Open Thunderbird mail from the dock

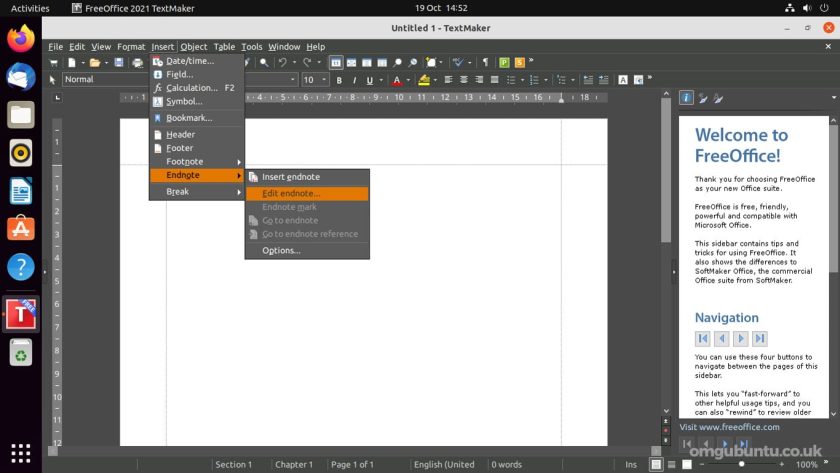pos(20,77)
